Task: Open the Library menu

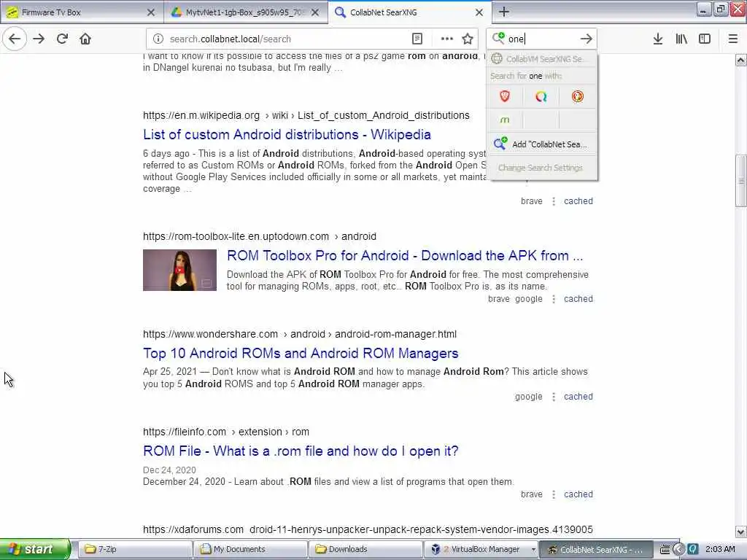Action: [x=681, y=39]
